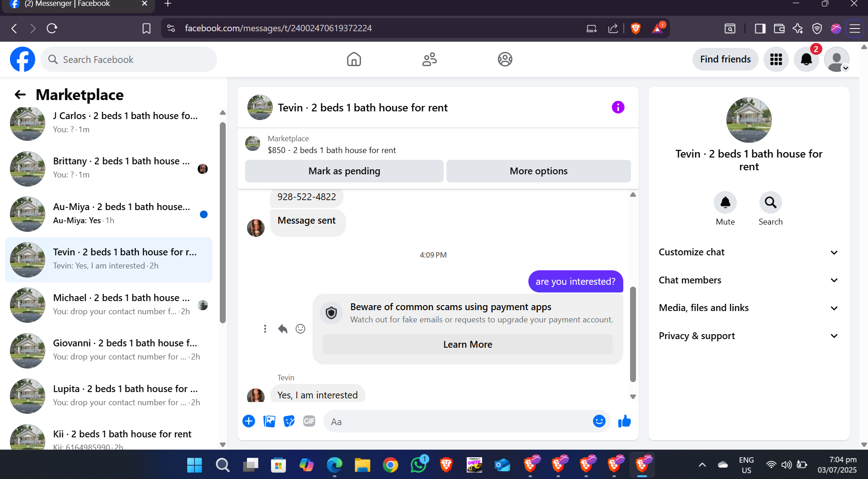
Task: Expand Media, files and links section
Action: (x=749, y=308)
